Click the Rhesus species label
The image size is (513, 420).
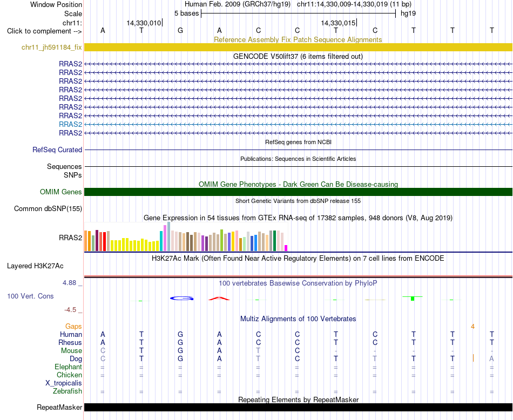(70, 342)
